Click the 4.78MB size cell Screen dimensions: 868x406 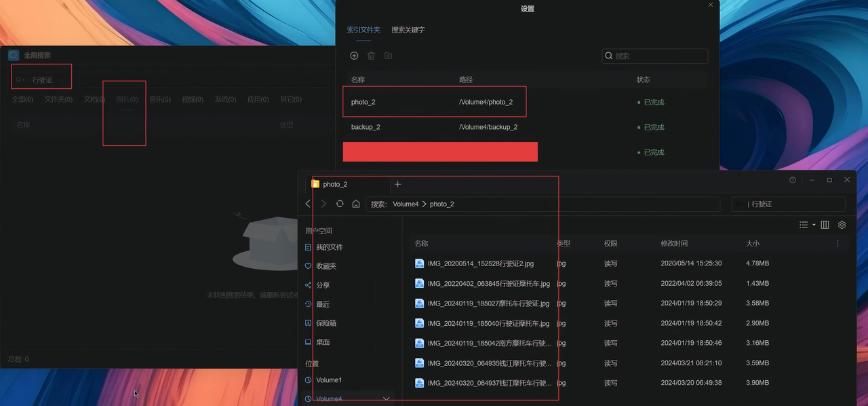(x=757, y=263)
